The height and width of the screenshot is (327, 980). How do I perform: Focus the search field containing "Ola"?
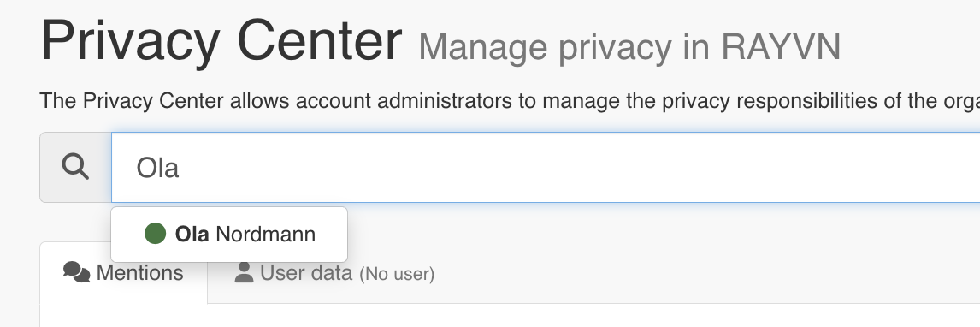coord(546,167)
